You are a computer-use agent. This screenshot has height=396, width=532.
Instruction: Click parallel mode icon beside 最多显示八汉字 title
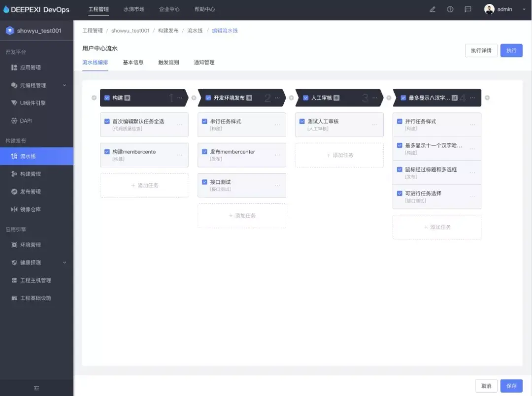click(x=455, y=98)
